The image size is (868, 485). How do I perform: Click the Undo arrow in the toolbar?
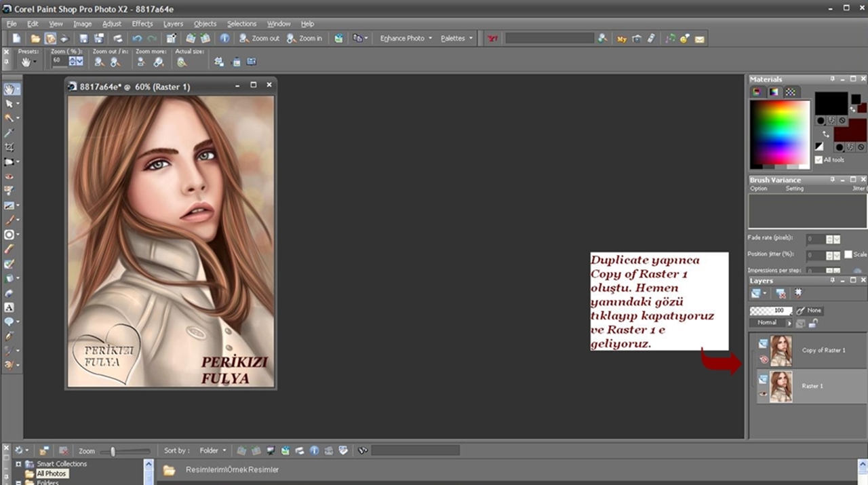tap(137, 39)
